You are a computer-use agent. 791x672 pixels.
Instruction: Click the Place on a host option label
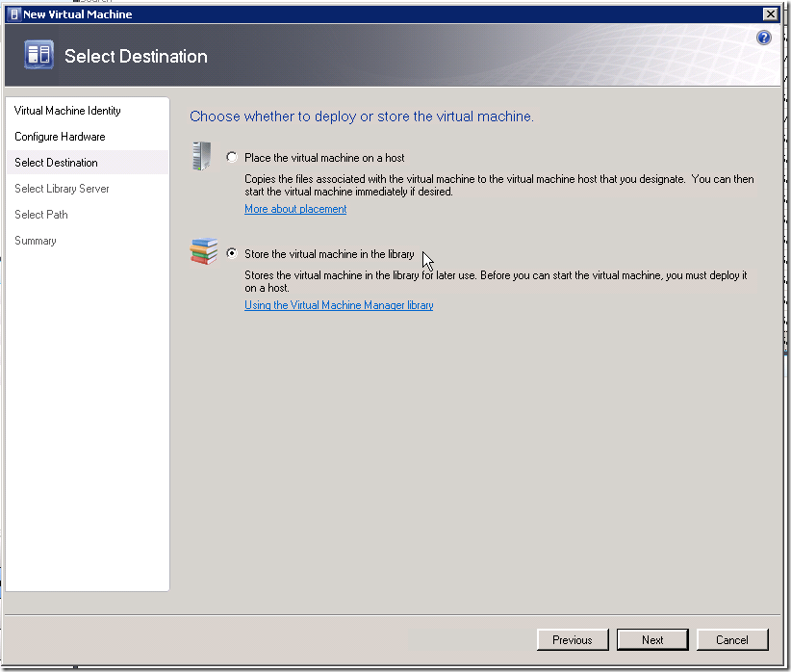click(x=324, y=158)
